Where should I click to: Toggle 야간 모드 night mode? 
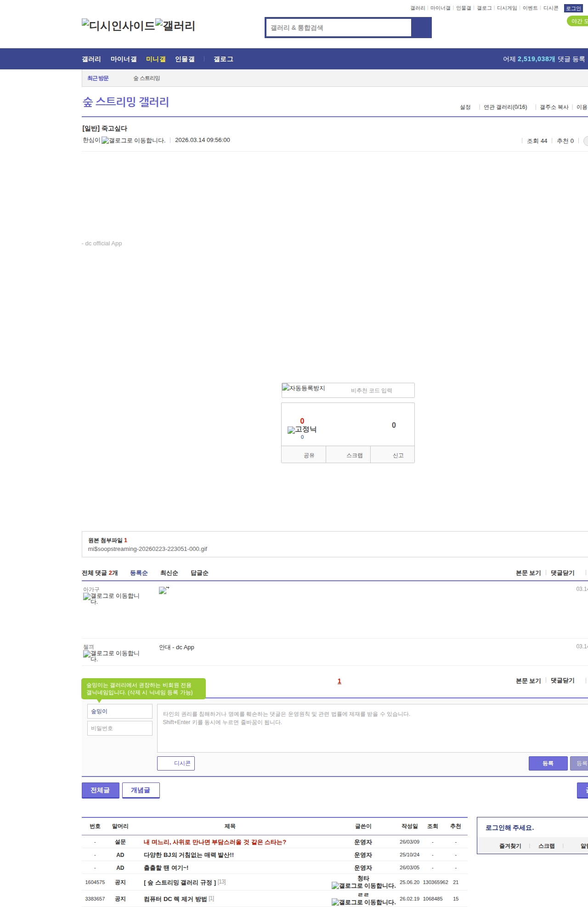click(x=578, y=21)
